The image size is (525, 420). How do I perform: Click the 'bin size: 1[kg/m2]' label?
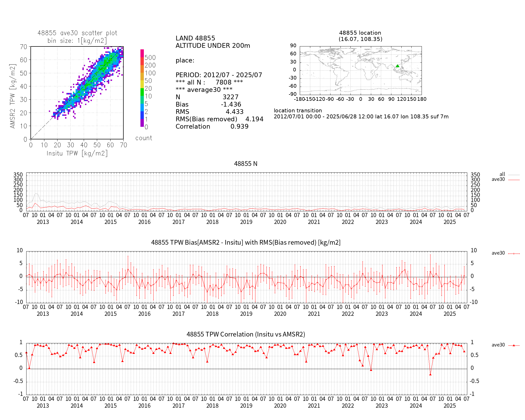[x=77, y=41]
